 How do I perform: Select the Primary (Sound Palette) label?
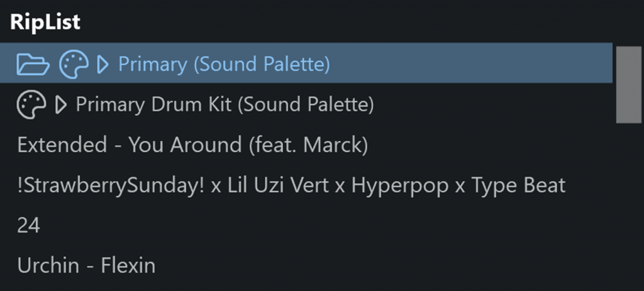(x=225, y=64)
